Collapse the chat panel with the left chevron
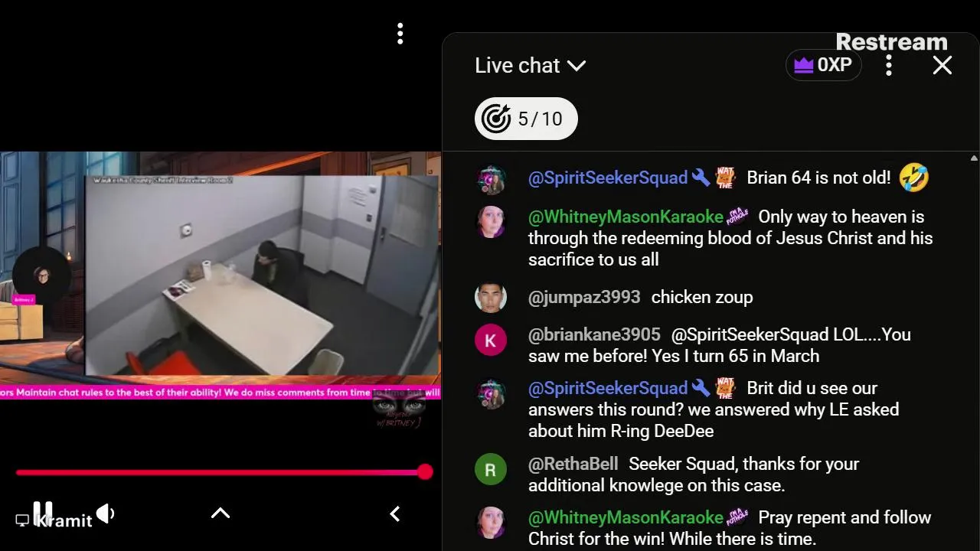This screenshot has height=551, width=980. pos(395,514)
